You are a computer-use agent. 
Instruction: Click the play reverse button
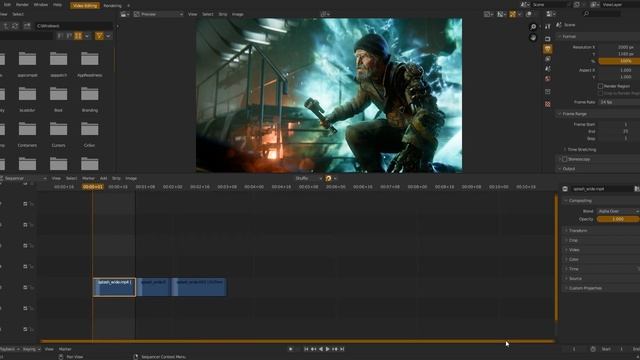pos(320,349)
